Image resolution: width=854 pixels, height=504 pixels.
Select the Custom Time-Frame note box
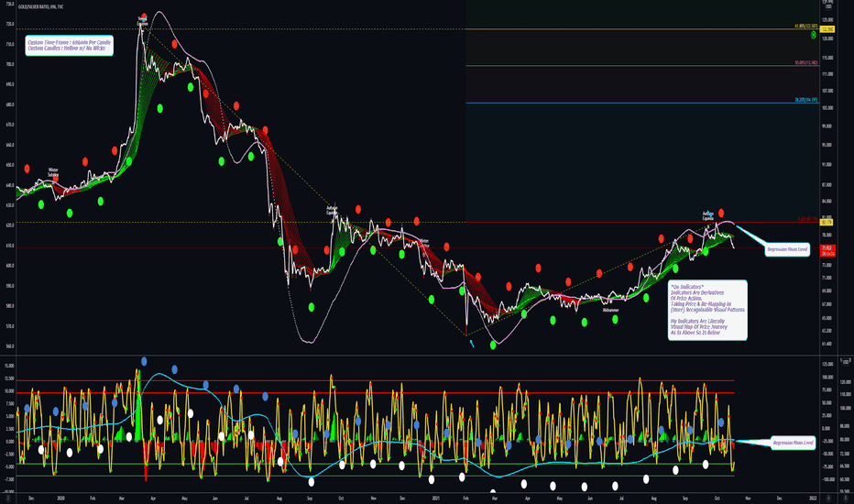point(69,46)
